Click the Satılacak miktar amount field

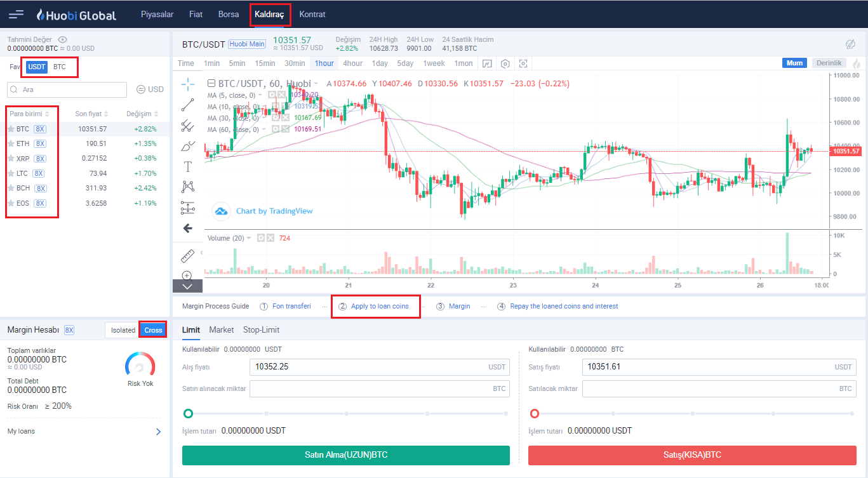click(x=719, y=388)
